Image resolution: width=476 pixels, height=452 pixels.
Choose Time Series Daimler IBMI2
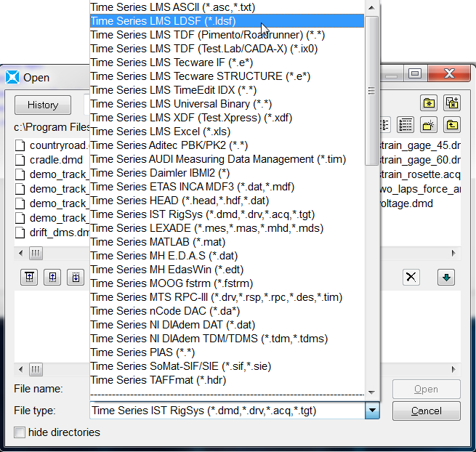pyautogui.click(x=227, y=173)
